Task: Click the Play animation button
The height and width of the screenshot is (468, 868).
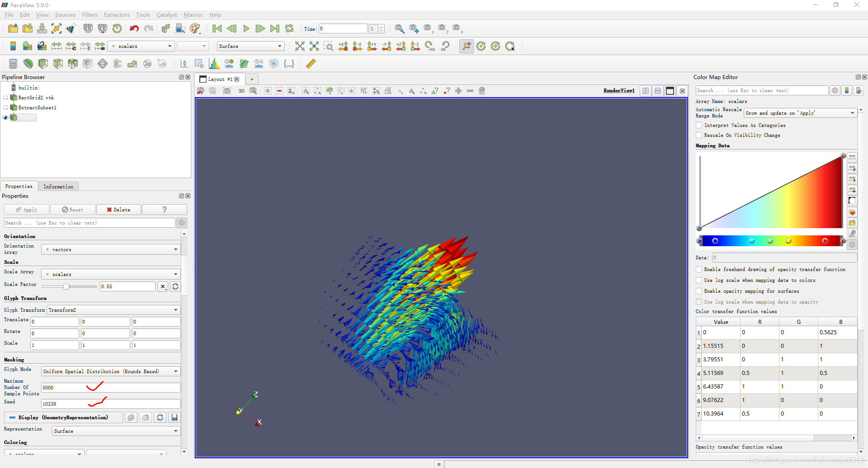Action: click(246, 28)
